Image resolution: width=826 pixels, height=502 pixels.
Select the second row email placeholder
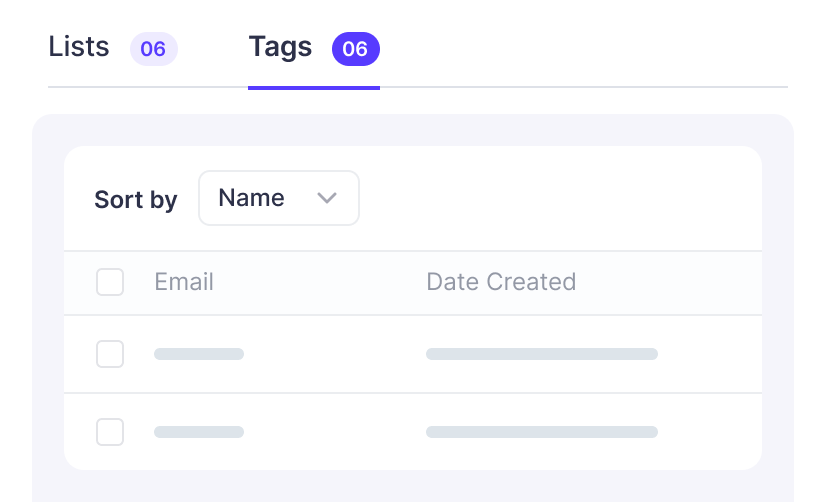click(x=199, y=432)
